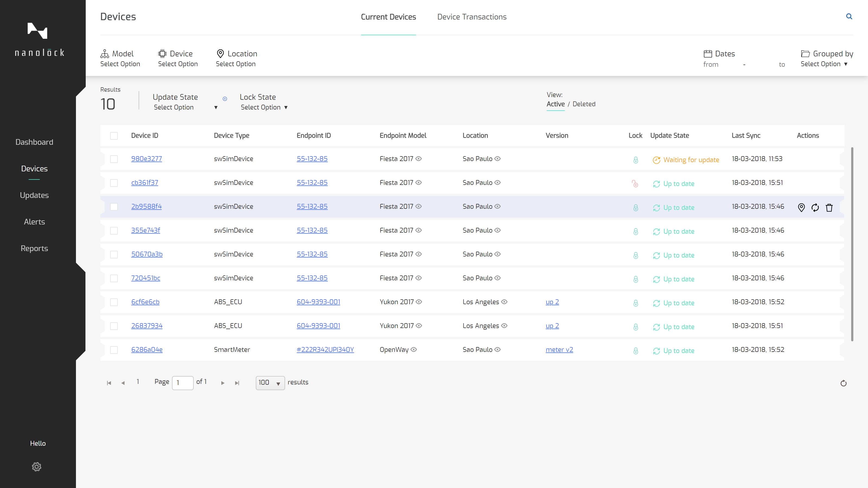Toggle the select-all header checkbox

coord(114,136)
